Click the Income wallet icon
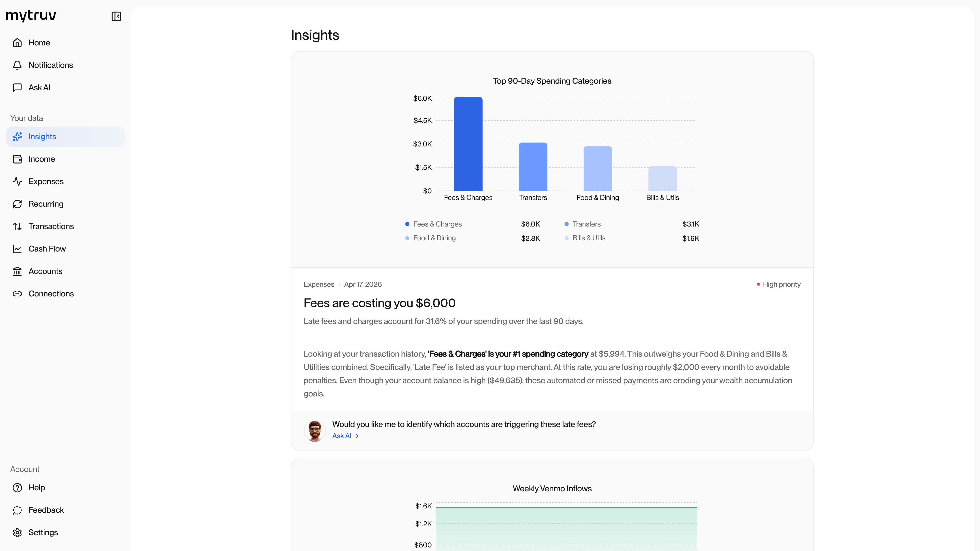The width and height of the screenshot is (980, 551). click(x=17, y=159)
